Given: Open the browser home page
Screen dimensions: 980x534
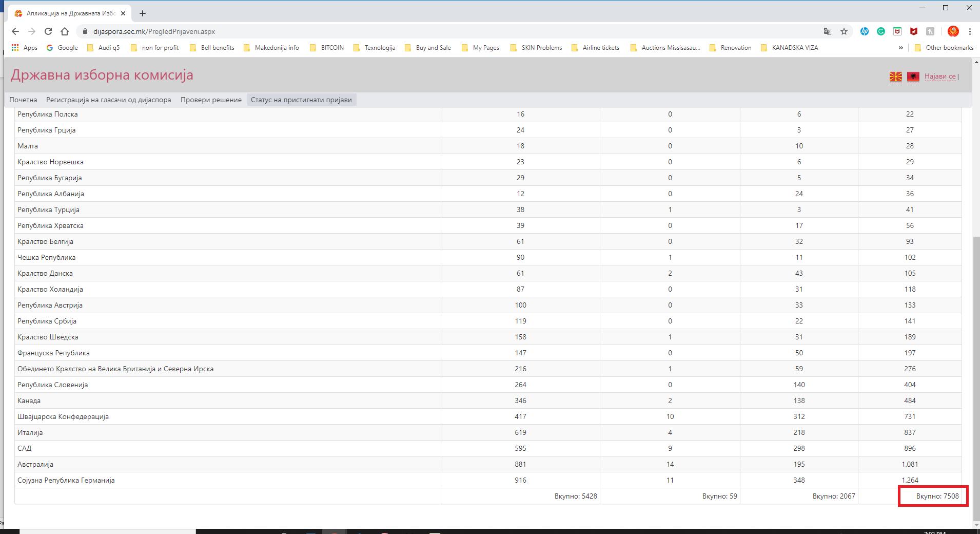Looking at the screenshot, I should point(65,31).
